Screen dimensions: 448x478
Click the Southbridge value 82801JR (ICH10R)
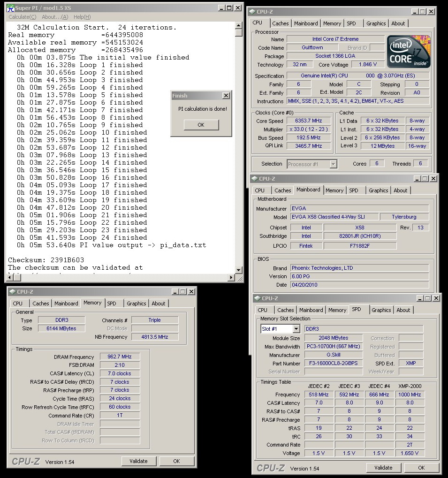[360, 236]
